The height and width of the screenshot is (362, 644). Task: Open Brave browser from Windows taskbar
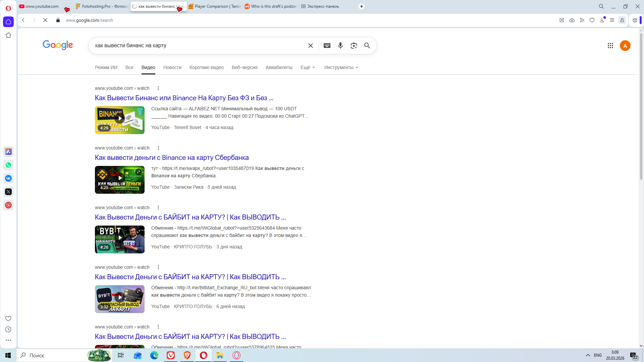pos(187,355)
